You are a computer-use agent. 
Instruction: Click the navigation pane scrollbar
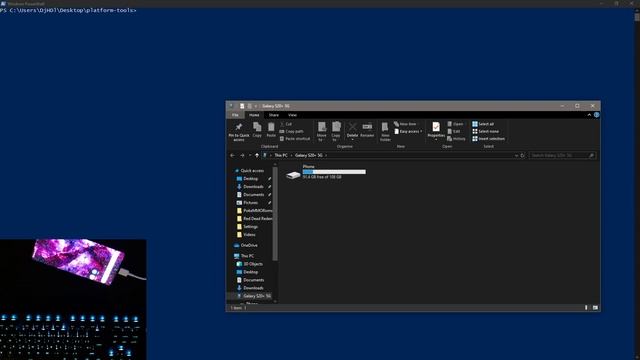pos(275,213)
